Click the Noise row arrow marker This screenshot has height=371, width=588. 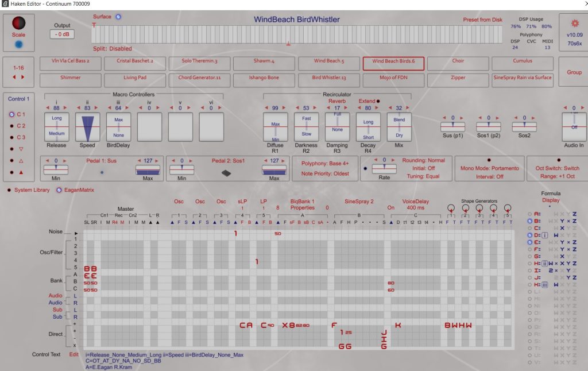click(x=76, y=233)
